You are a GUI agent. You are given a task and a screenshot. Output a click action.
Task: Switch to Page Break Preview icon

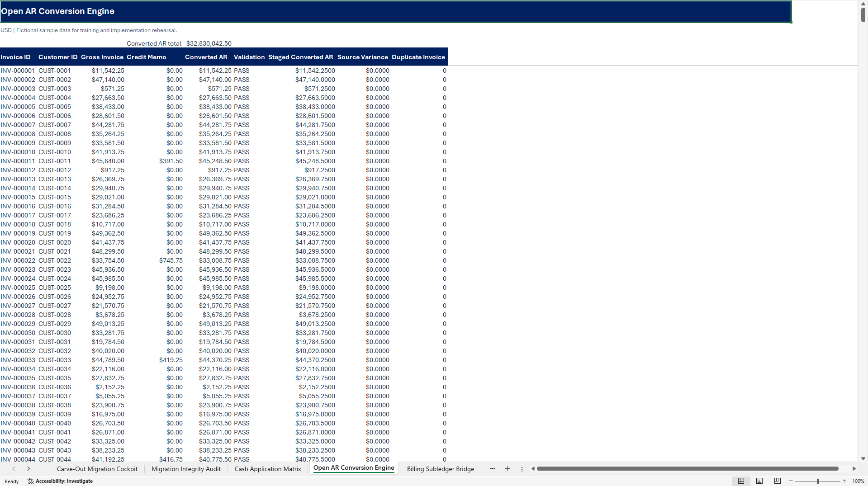778,481
